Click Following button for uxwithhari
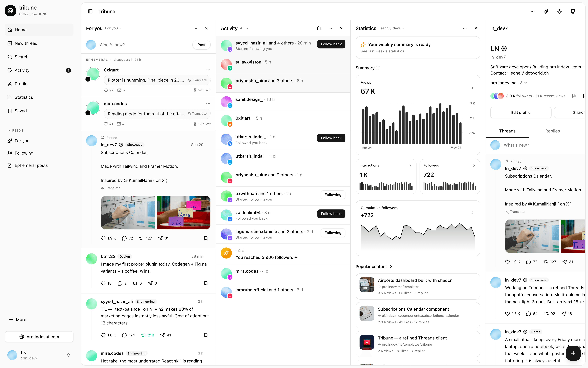Image resolution: width=588 pixels, height=368 pixels. 333,195
